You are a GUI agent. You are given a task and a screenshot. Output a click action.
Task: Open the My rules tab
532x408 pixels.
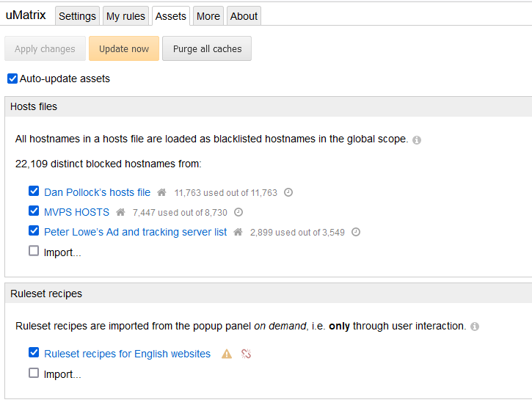(125, 16)
